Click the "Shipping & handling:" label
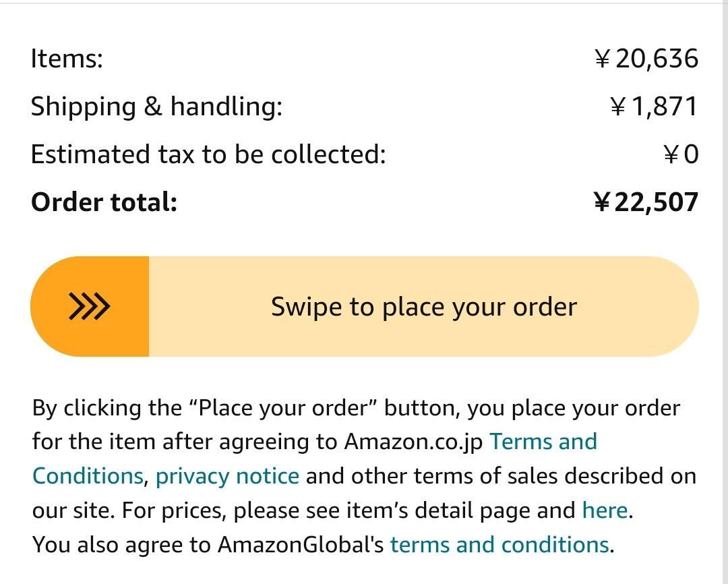The width and height of the screenshot is (728, 584). point(156,107)
